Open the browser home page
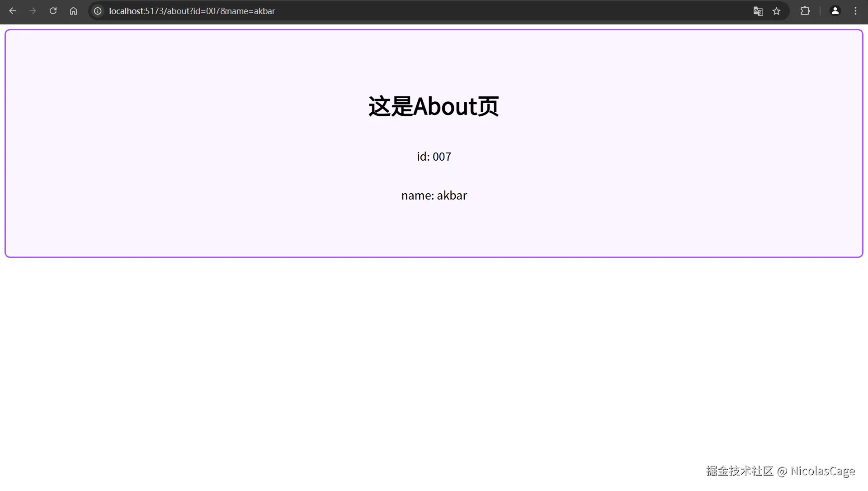868x491 pixels. (73, 11)
